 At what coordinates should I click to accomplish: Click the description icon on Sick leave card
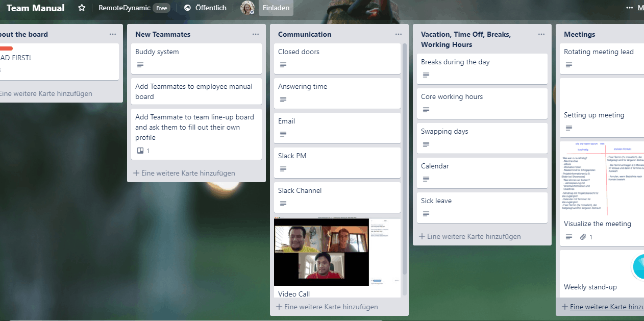pos(426,214)
